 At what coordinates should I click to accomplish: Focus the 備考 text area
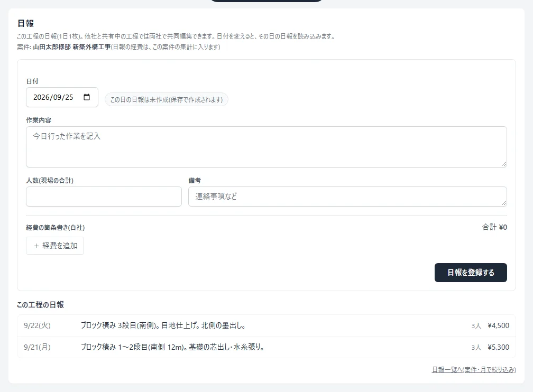pyautogui.click(x=348, y=197)
